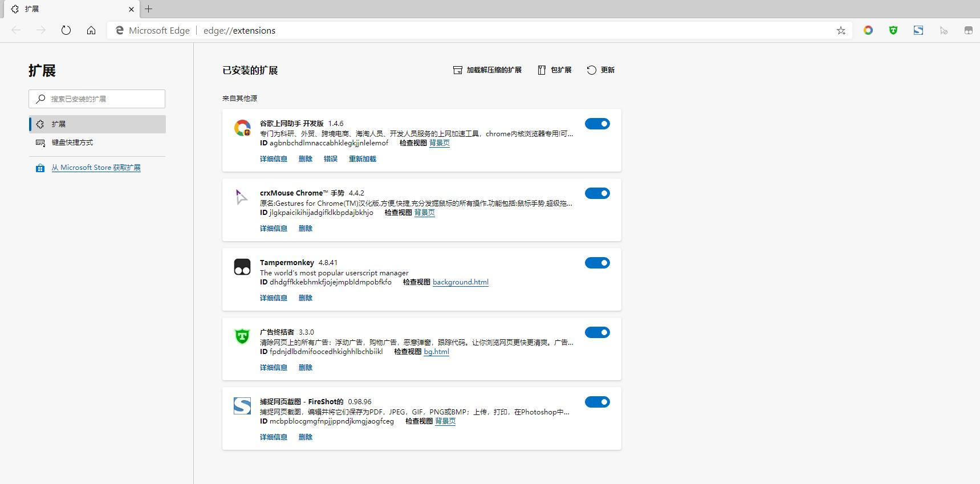Open Tampermonkey toolbar extension icon
The height and width of the screenshot is (484, 980).
pos(969,30)
